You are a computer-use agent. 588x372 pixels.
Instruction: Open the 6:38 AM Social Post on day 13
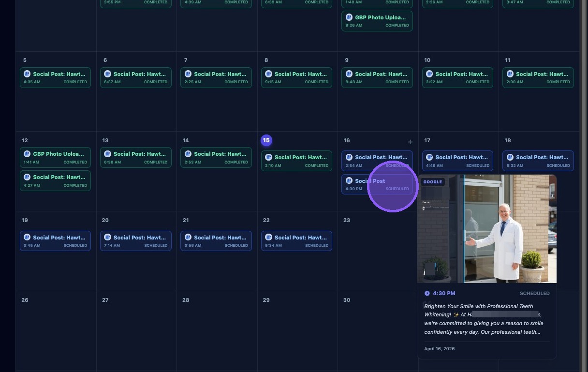[136, 157]
